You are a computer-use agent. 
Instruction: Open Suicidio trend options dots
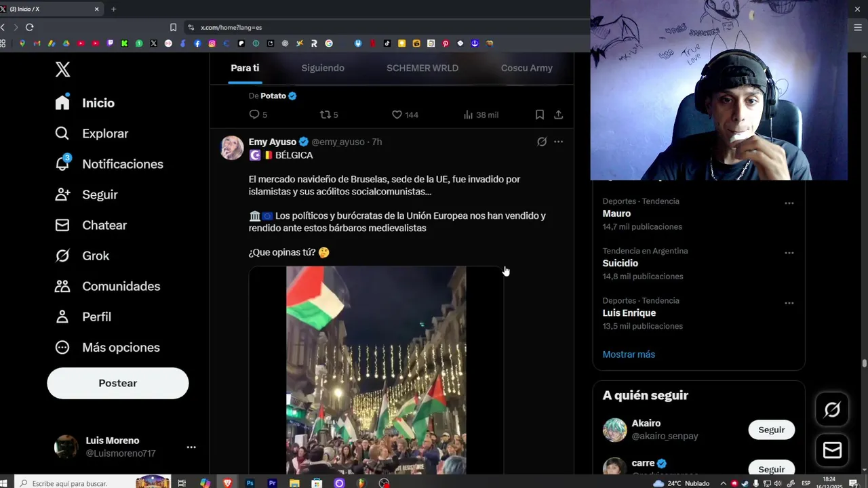point(789,253)
